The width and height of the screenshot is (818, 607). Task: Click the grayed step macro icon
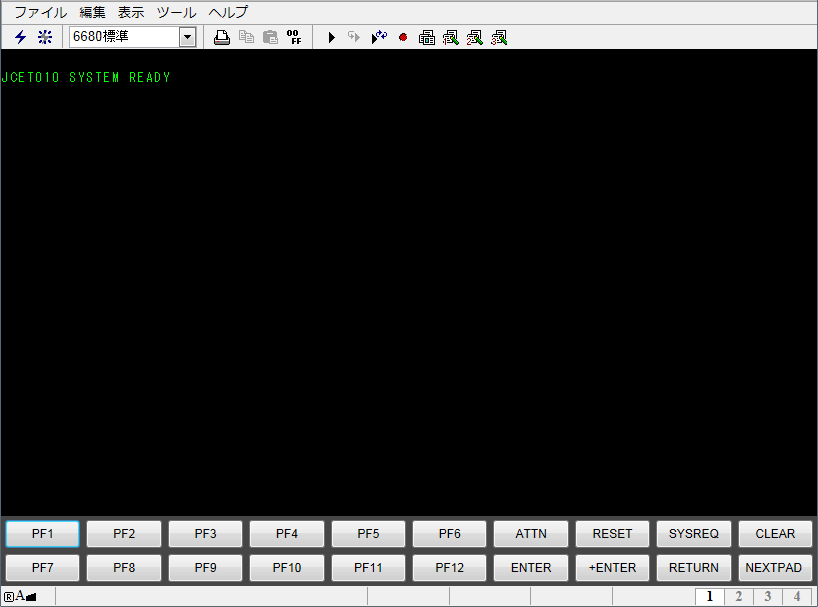[x=354, y=37]
